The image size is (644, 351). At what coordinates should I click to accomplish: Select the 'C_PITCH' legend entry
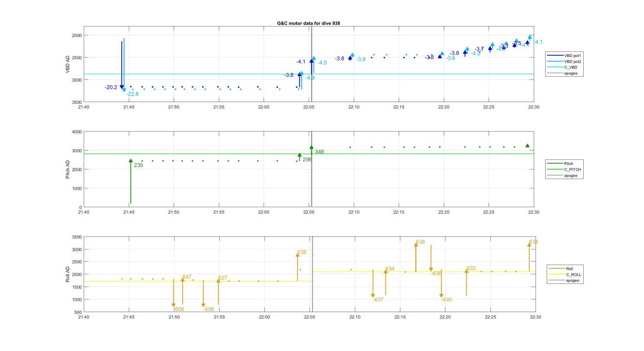tap(564, 170)
